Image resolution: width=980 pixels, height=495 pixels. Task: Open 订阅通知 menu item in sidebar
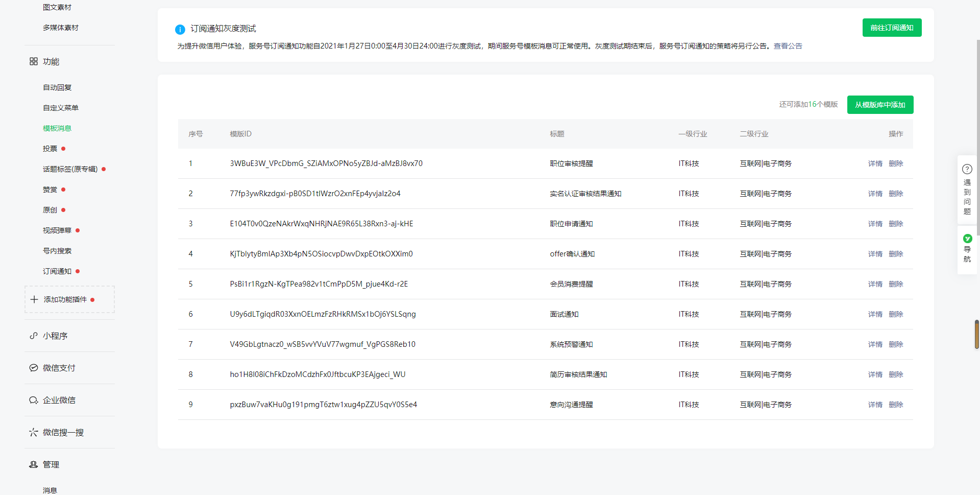point(57,271)
